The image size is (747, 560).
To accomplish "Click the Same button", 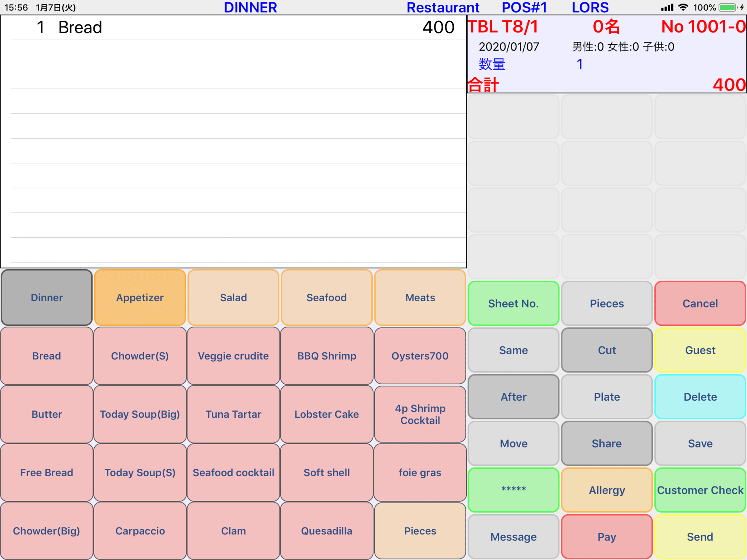I will pos(513,350).
